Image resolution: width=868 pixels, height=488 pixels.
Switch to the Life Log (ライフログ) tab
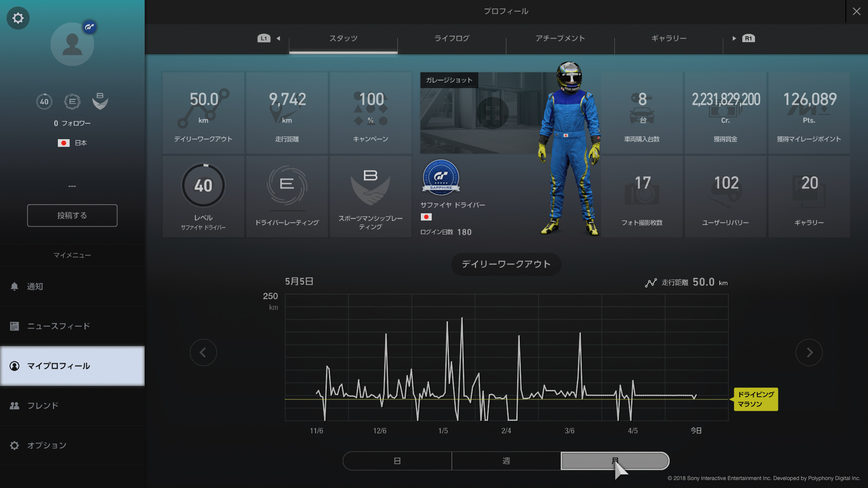[452, 38]
